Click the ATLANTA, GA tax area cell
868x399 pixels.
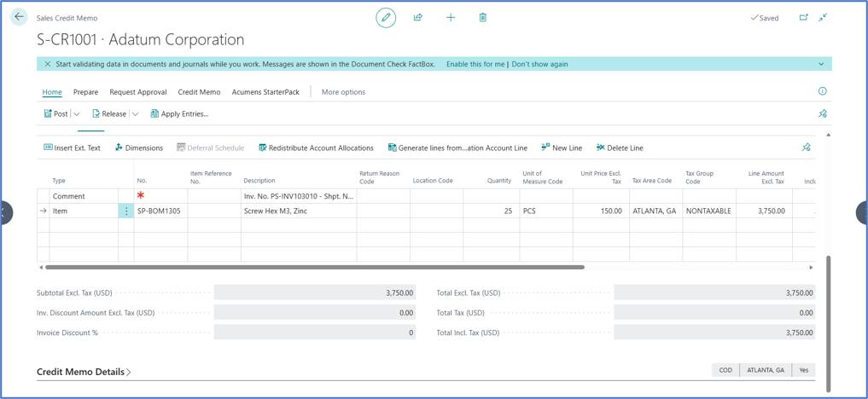(x=655, y=211)
